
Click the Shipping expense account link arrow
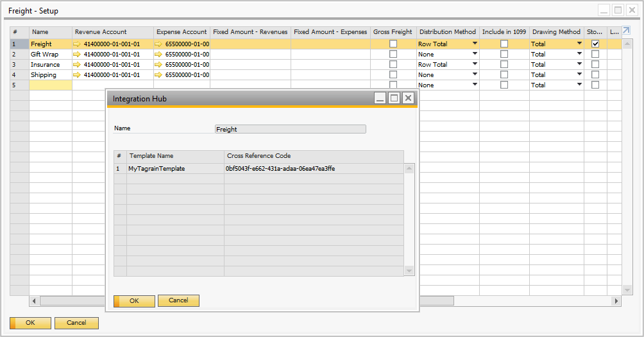point(158,75)
